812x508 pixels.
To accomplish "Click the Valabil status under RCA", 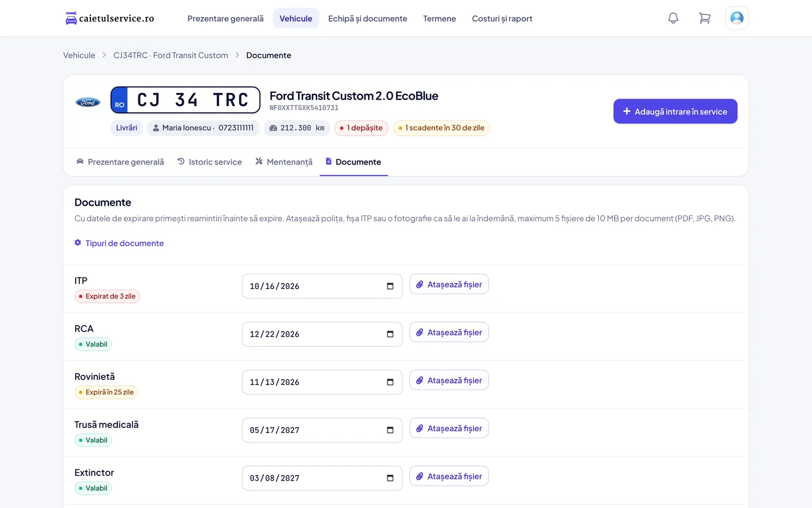I will 93,344.
